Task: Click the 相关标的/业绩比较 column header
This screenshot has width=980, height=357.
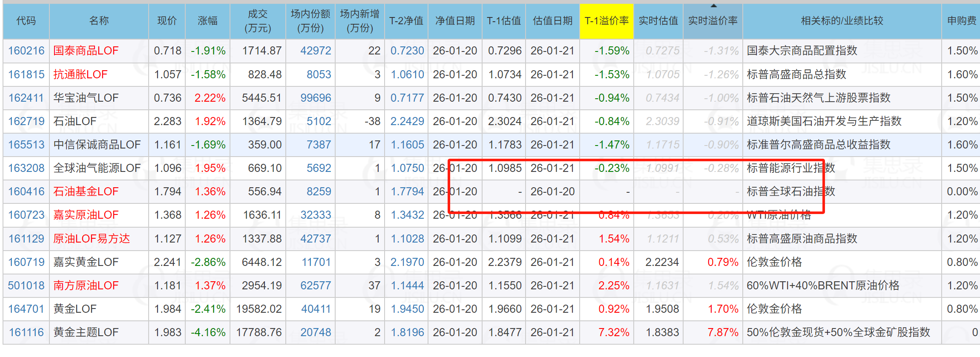Action: click(x=842, y=21)
